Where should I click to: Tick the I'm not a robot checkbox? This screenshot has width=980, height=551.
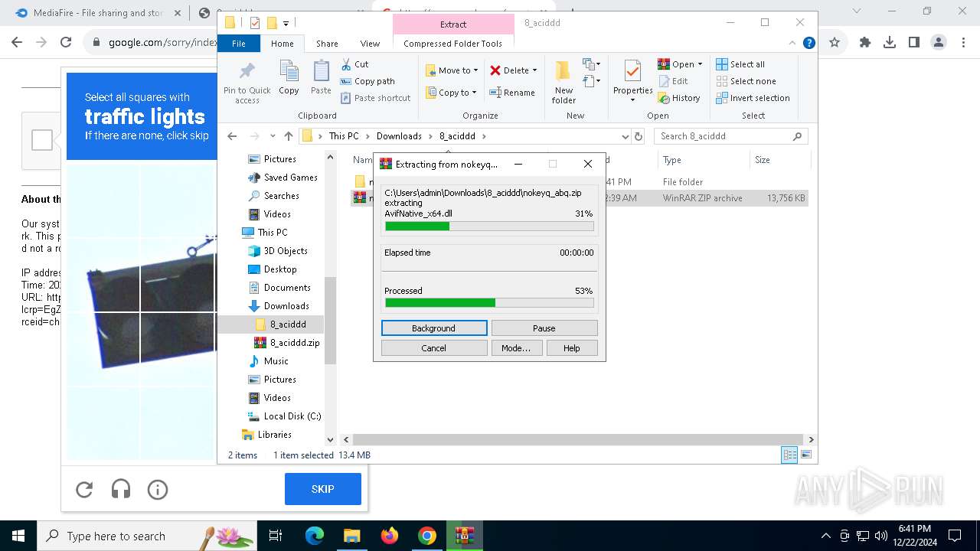point(42,140)
